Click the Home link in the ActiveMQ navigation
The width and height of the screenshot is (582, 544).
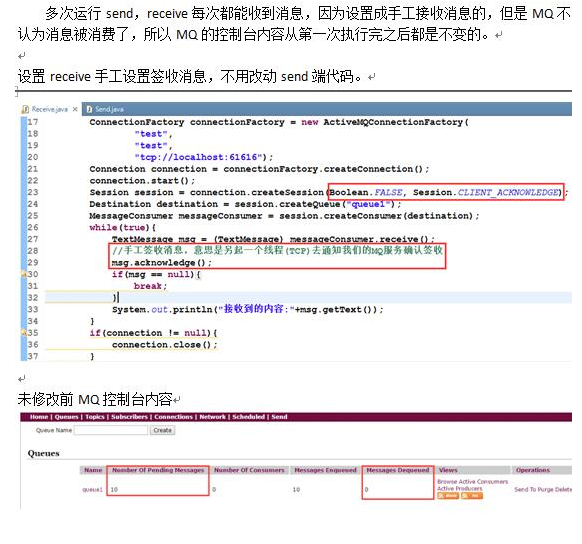coord(39,417)
